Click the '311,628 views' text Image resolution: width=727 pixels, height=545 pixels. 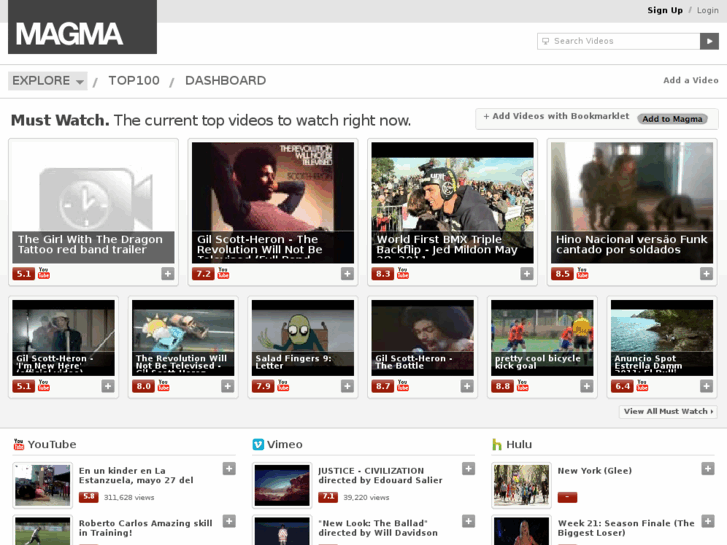tap(129, 498)
